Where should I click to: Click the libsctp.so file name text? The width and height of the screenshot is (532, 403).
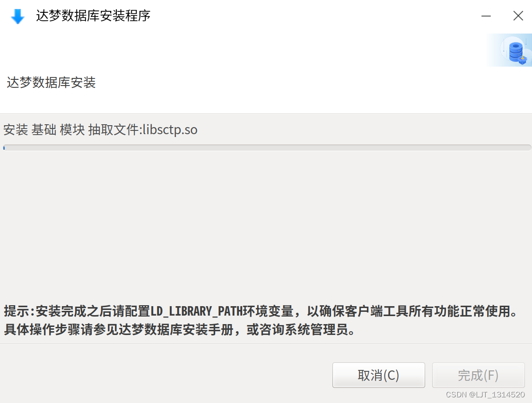[x=170, y=130]
